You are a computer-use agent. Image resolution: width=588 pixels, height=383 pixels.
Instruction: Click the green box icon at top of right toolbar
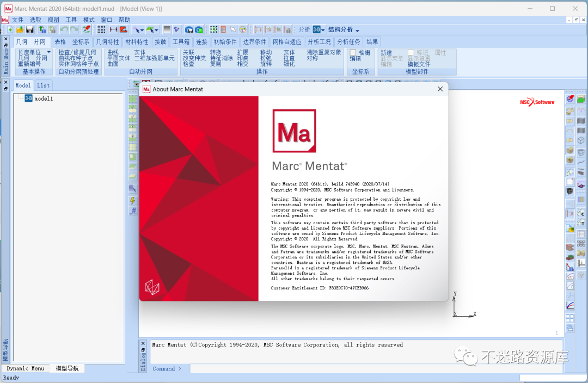point(581,100)
